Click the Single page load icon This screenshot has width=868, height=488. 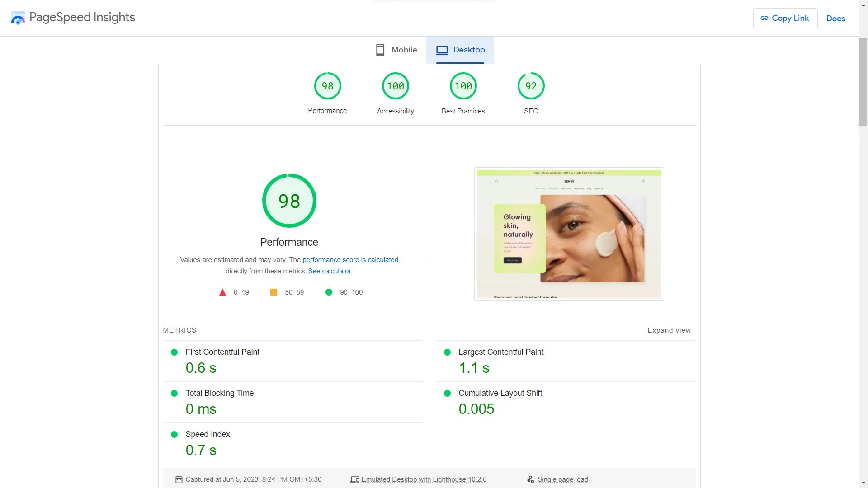tap(530, 479)
